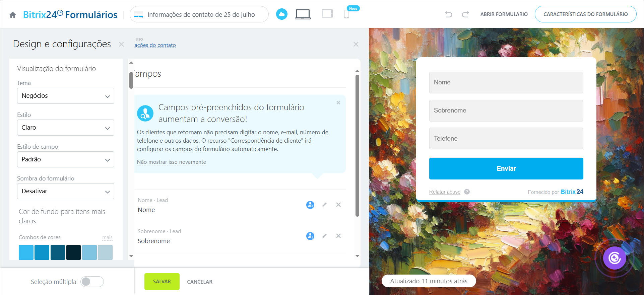Click the Sobrenome · Lead field row
Viewport: 644px width, 295px height.
point(240,236)
